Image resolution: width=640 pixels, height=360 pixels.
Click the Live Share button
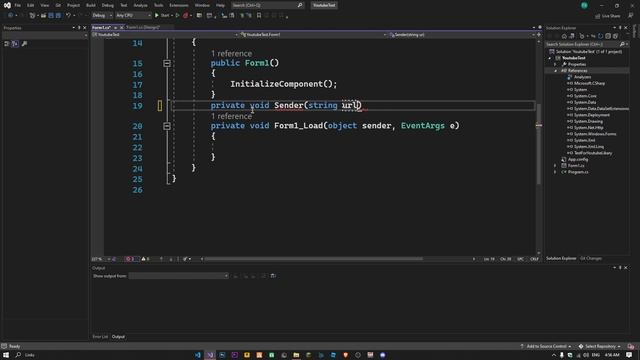coord(608,16)
